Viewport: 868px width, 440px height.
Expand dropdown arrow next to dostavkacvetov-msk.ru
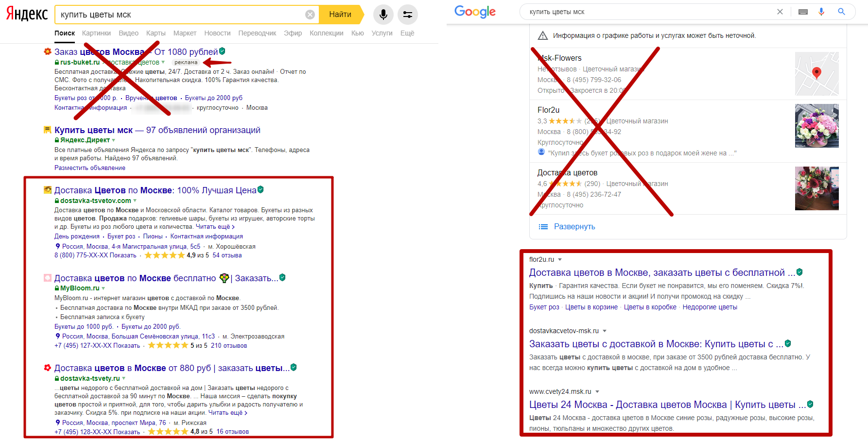pos(605,331)
